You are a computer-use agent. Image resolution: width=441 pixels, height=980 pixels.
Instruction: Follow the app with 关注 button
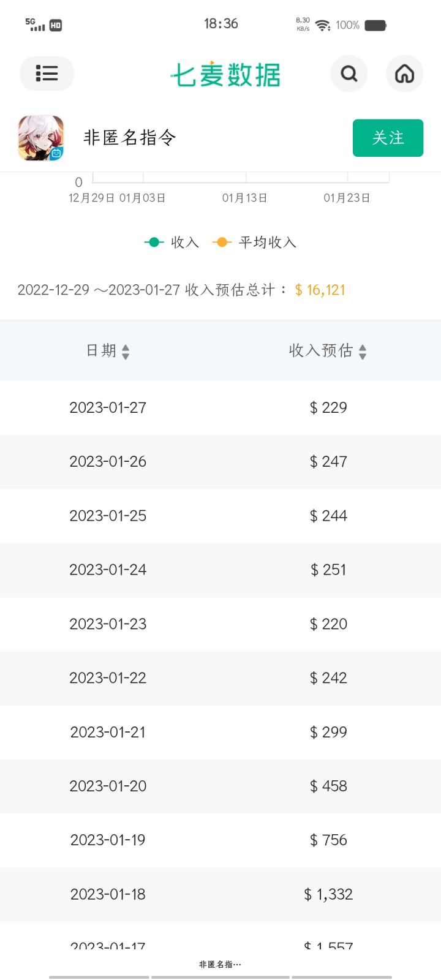[x=388, y=138]
